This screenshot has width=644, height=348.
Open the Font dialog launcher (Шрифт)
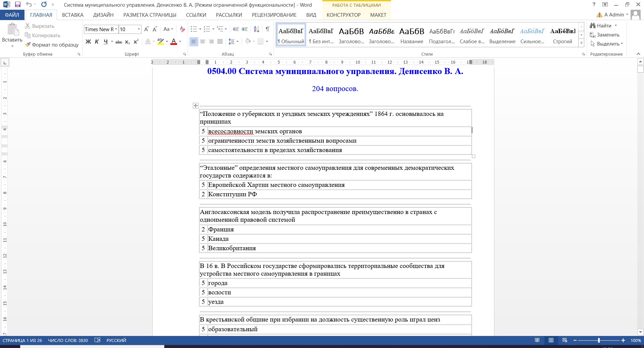click(x=184, y=54)
